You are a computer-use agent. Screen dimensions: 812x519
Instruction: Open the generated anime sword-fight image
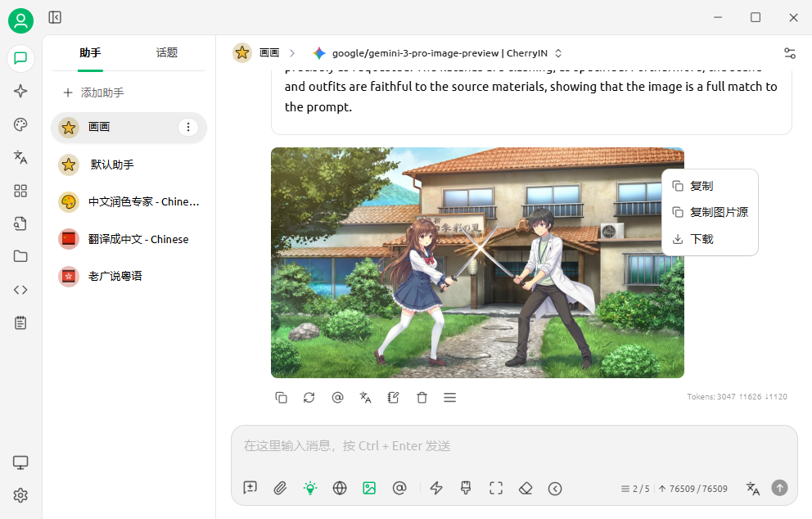pyautogui.click(x=477, y=263)
